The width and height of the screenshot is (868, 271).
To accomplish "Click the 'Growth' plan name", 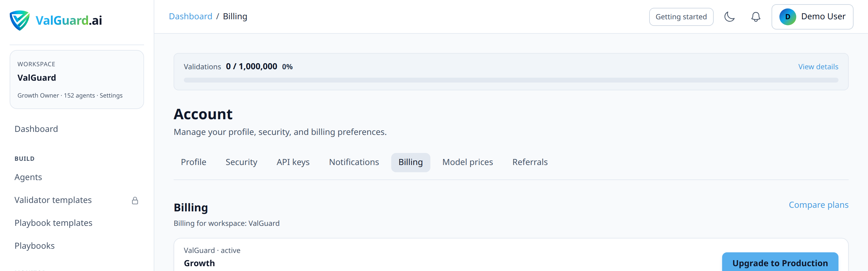I will coord(199,263).
